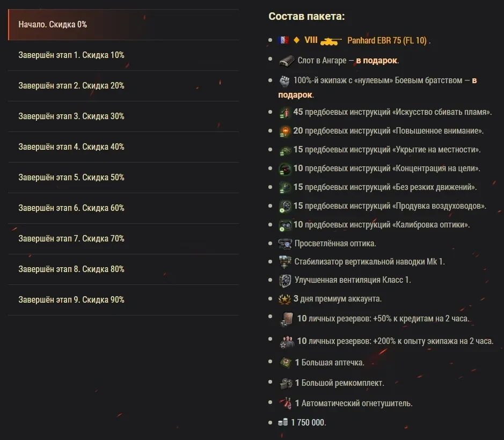Viewport: 504px width, 440px height.
Task: Open the Panhard EBR 75 (FL 10) link
Action: (x=386, y=40)
